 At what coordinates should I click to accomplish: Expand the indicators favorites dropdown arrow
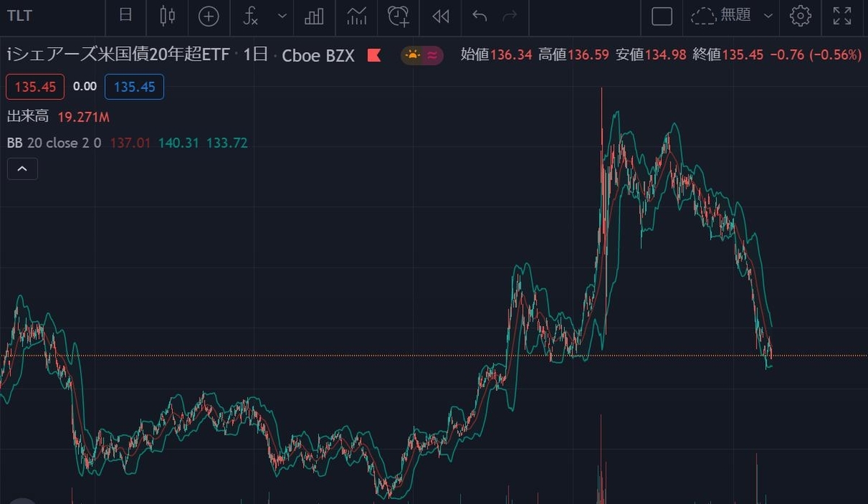click(x=282, y=16)
